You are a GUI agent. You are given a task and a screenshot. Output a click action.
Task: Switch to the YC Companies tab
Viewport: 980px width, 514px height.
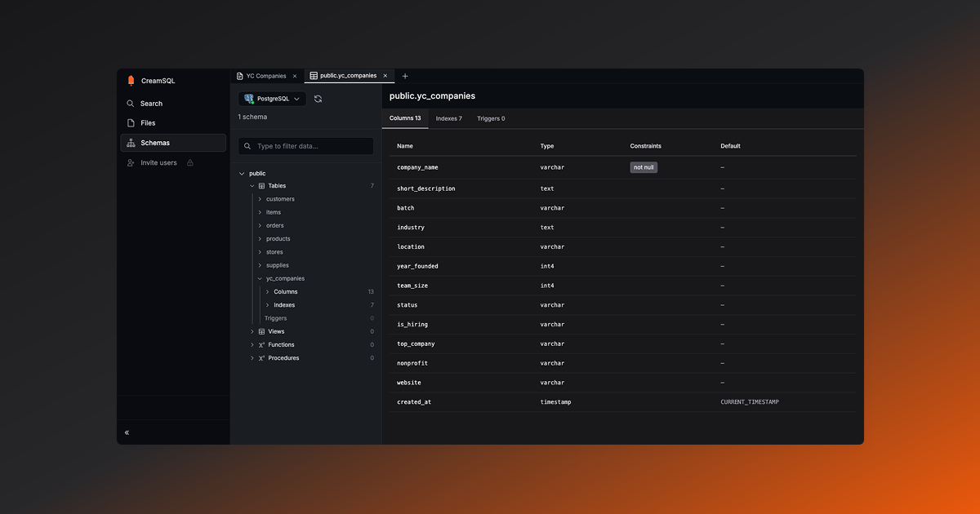[263, 75]
